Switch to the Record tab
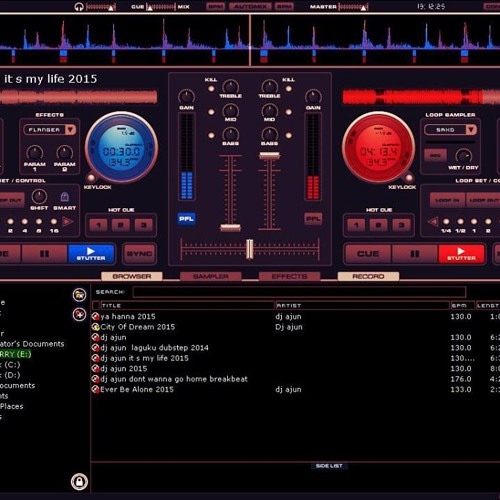The width and height of the screenshot is (500, 500). (368, 276)
